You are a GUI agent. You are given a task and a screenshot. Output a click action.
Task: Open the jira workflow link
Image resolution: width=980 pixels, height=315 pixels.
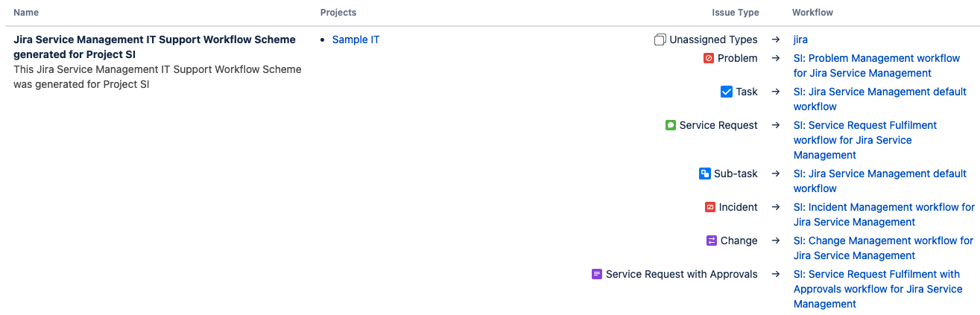pyautogui.click(x=800, y=39)
